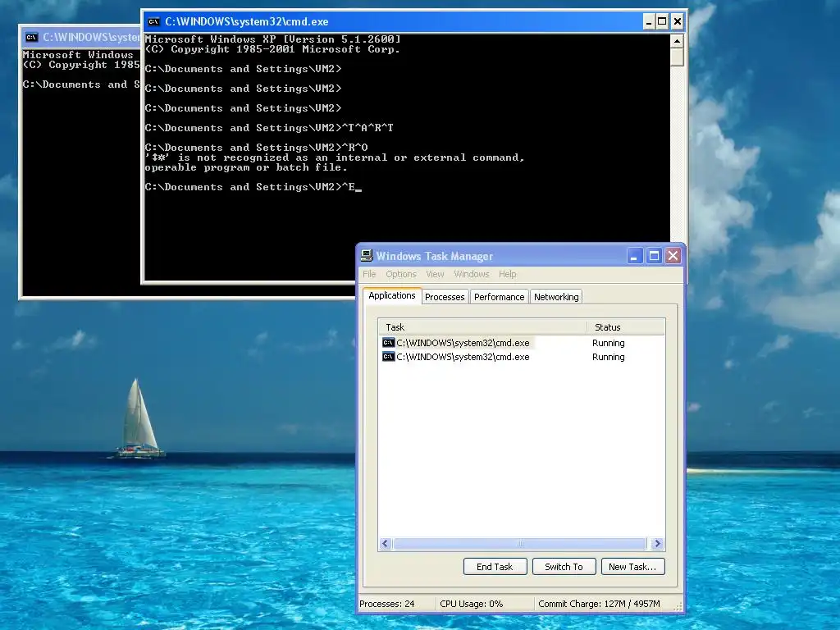Click the Processes: 24 status bar entry
The width and height of the screenshot is (840, 630).
[x=387, y=604]
